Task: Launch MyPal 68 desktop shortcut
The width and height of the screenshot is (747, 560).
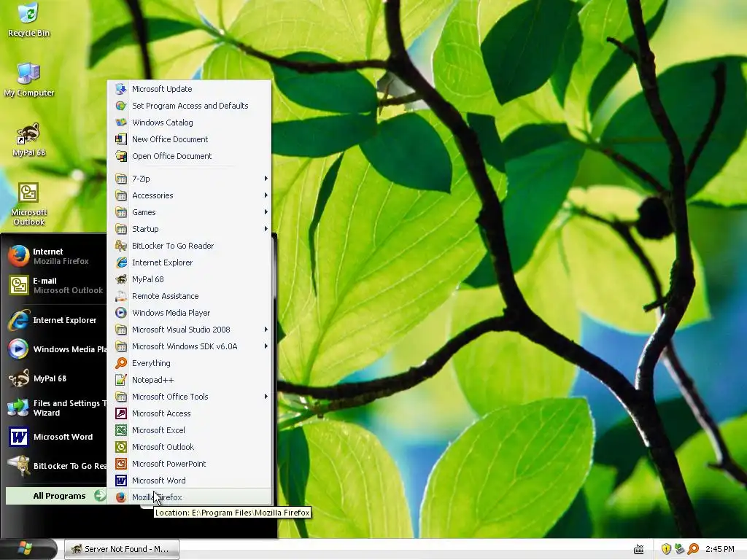Action: pos(28,139)
